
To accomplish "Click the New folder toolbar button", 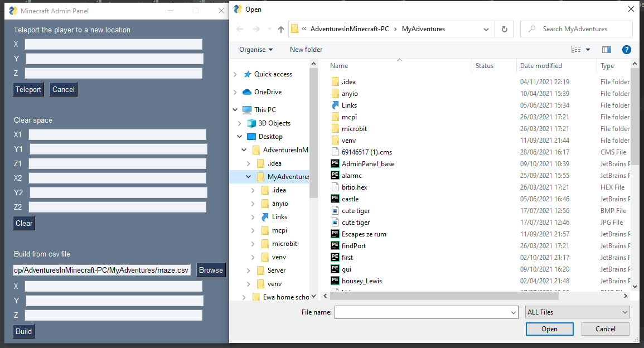I will (306, 50).
